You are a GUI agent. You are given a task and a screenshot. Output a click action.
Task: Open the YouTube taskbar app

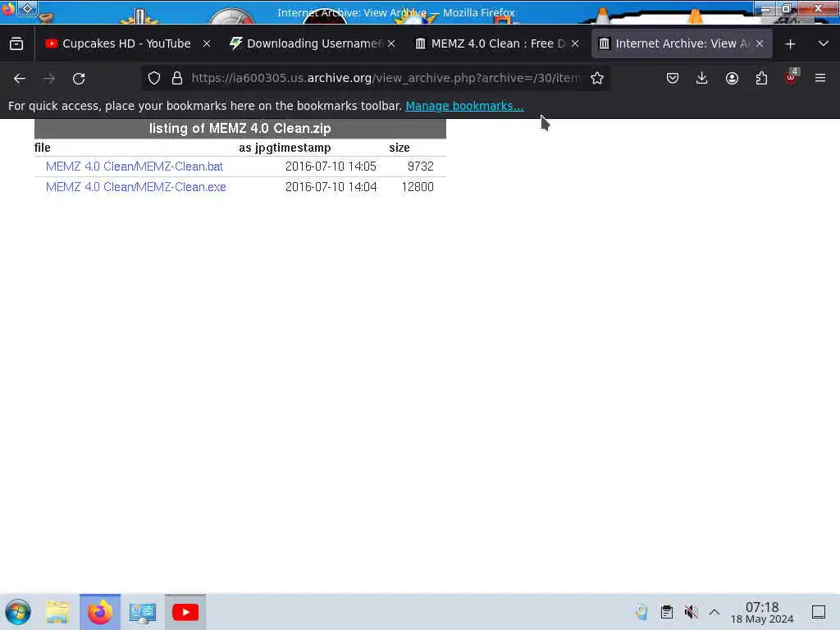coord(185,612)
